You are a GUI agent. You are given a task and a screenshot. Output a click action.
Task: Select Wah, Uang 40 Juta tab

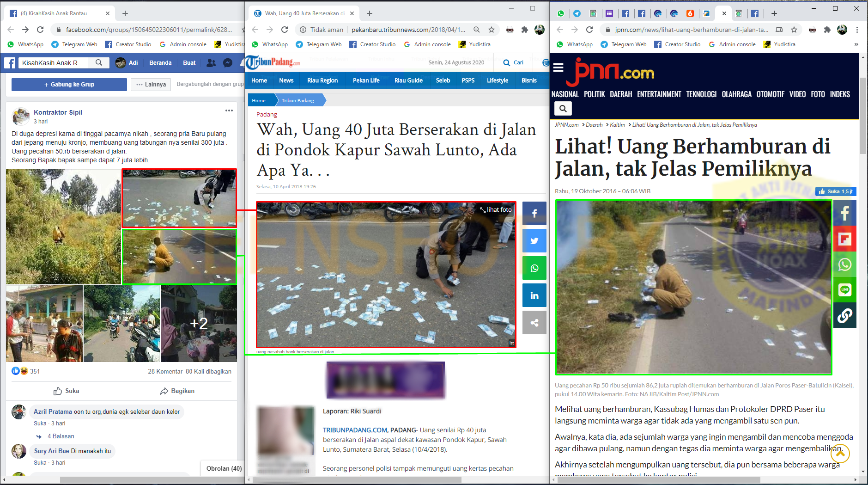pyautogui.click(x=304, y=13)
